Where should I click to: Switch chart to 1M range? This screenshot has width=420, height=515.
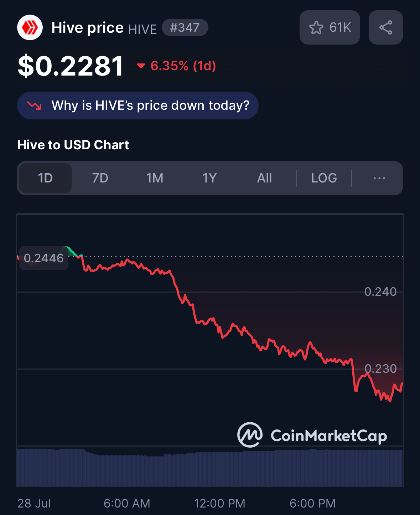(x=155, y=178)
